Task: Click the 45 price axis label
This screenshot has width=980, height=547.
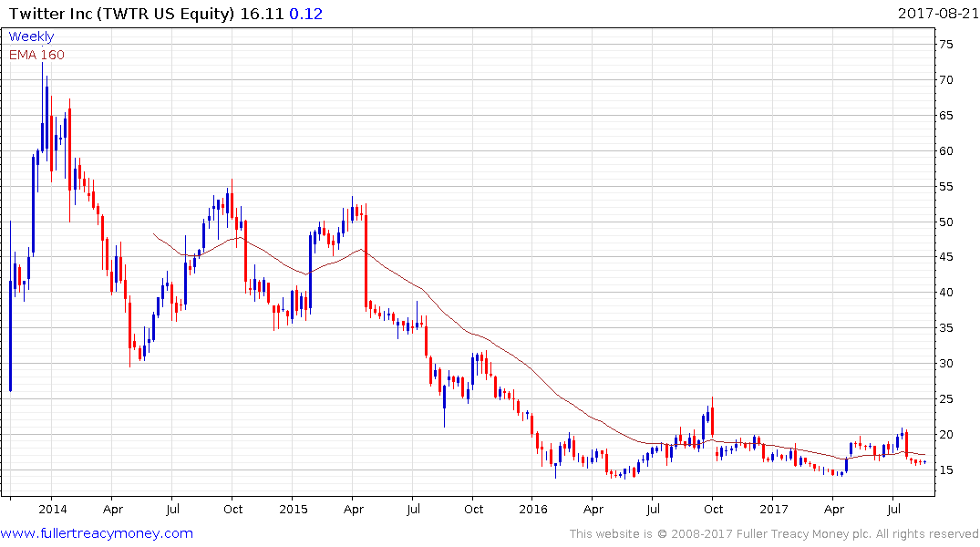Action: tap(945, 257)
